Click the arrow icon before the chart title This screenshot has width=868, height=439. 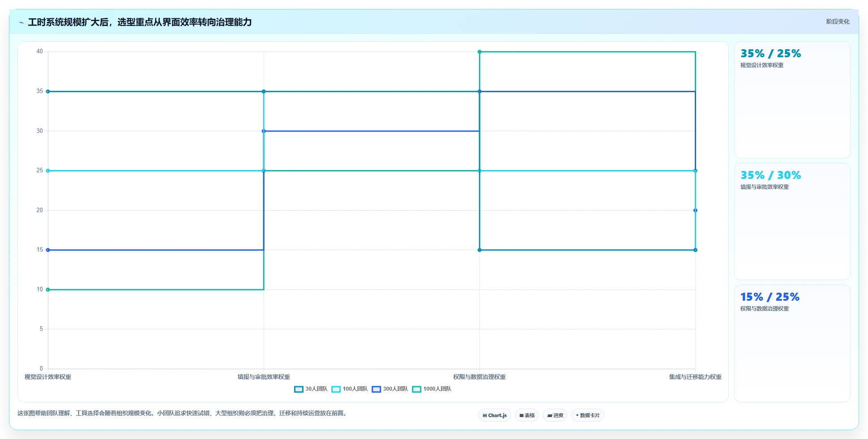point(21,22)
